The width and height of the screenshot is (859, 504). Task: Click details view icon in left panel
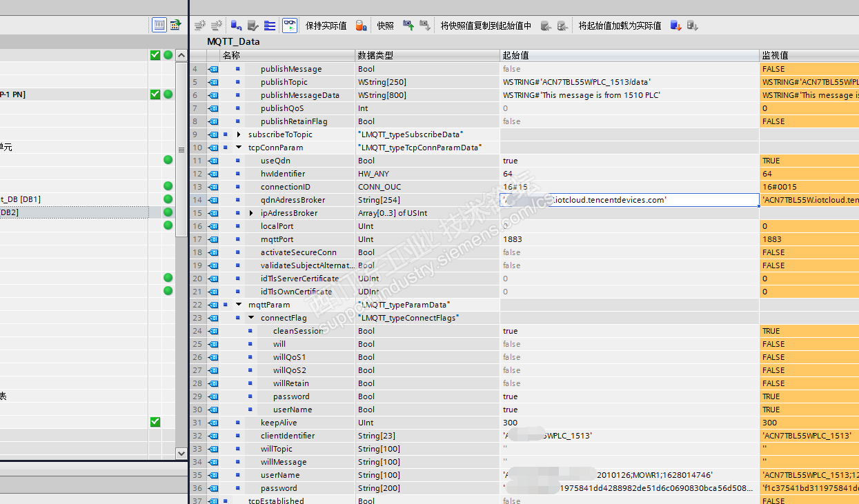pyautogui.click(x=159, y=25)
